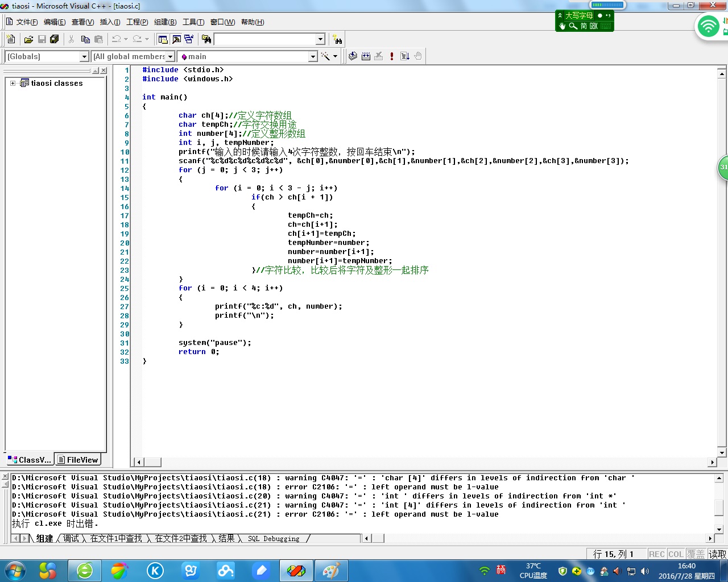Switch to the 在文件1中查找 output tab
The height and width of the screenshot is (582, 728).
point(117,538)
